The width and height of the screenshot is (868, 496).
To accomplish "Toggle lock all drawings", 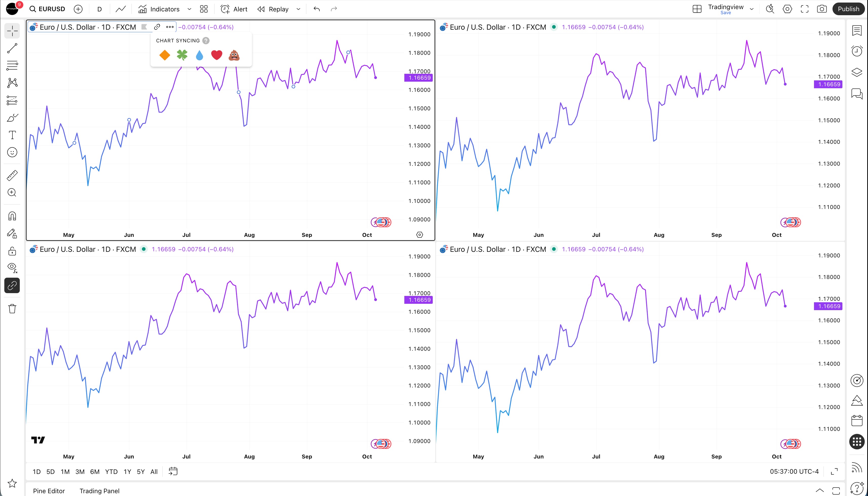I will pos(12,251).
